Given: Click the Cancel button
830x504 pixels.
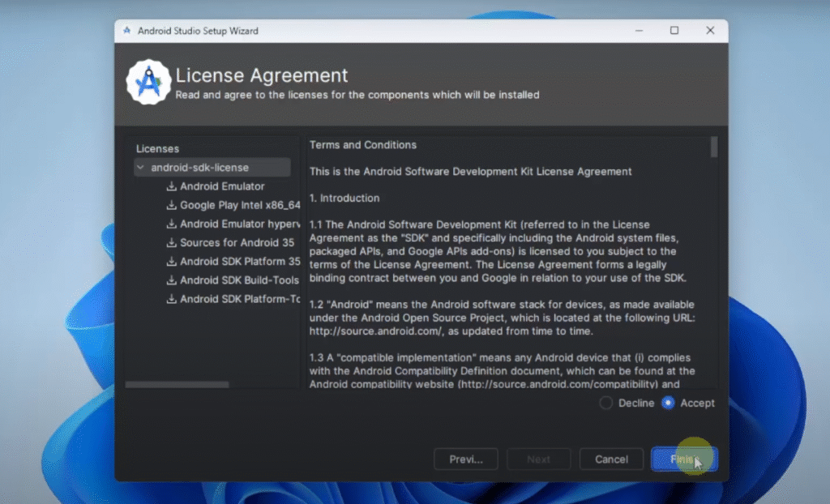Looking at the screenshot, I should (x=611, y=459).
